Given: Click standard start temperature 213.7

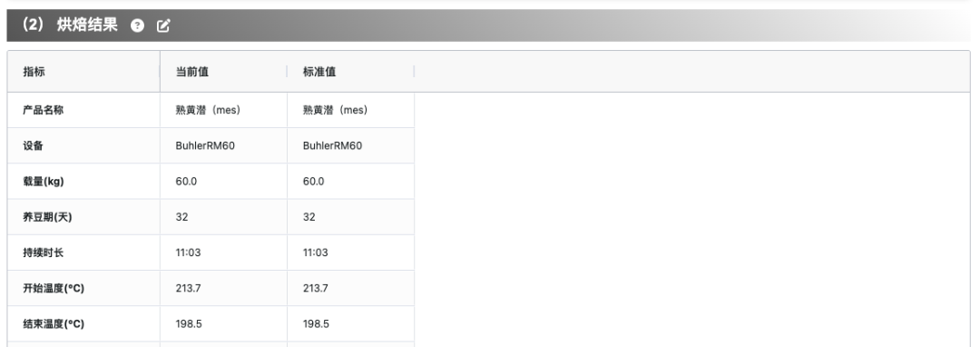Looking at the screenshot, I should 316,288.
